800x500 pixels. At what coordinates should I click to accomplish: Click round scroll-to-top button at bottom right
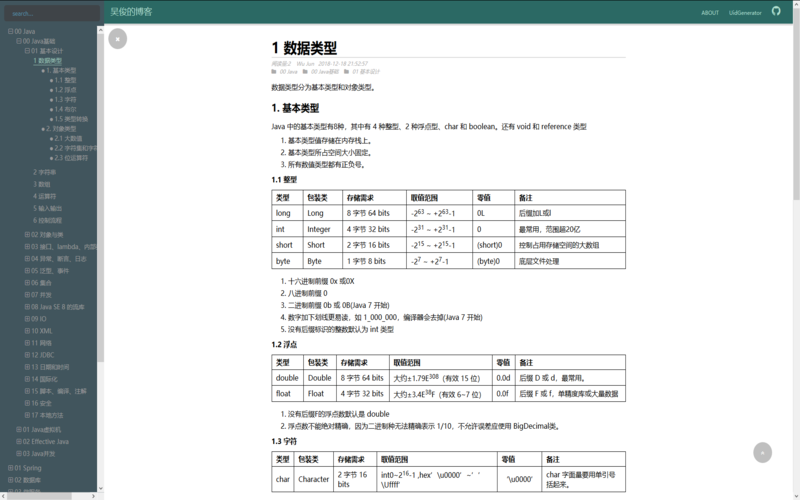pos(763,452)
